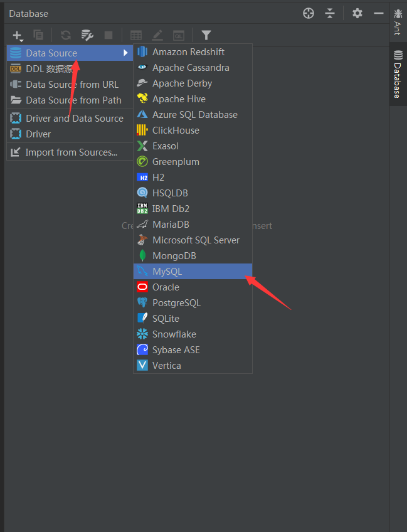Select Azure SQL Database
The width and height of the screenshot is (407, 532).
pos(193,115)
